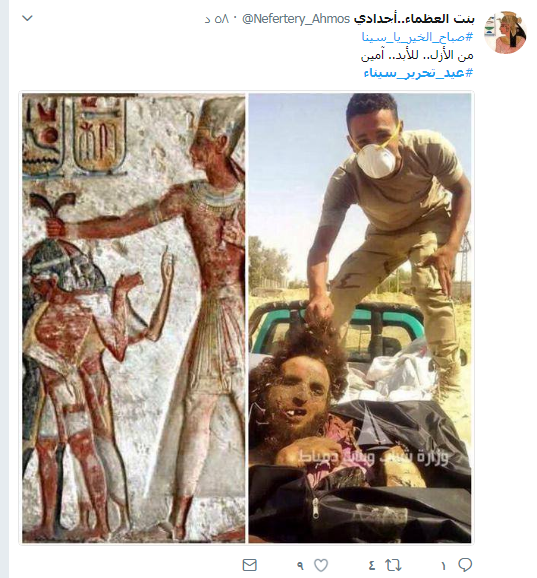Open the tweet options chevron menu
Screen dimensions: 537x578
tap(28, 18)
